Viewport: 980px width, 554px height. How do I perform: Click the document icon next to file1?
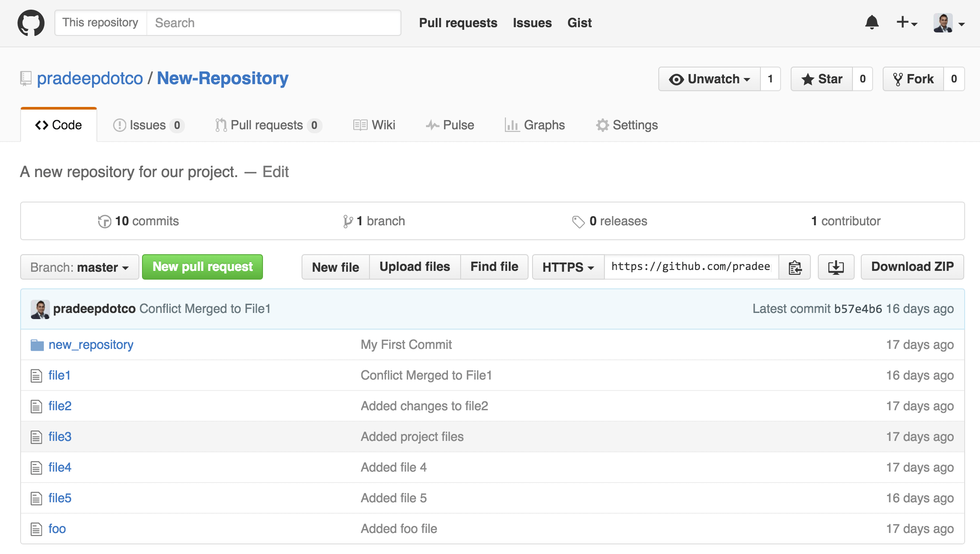36,375
